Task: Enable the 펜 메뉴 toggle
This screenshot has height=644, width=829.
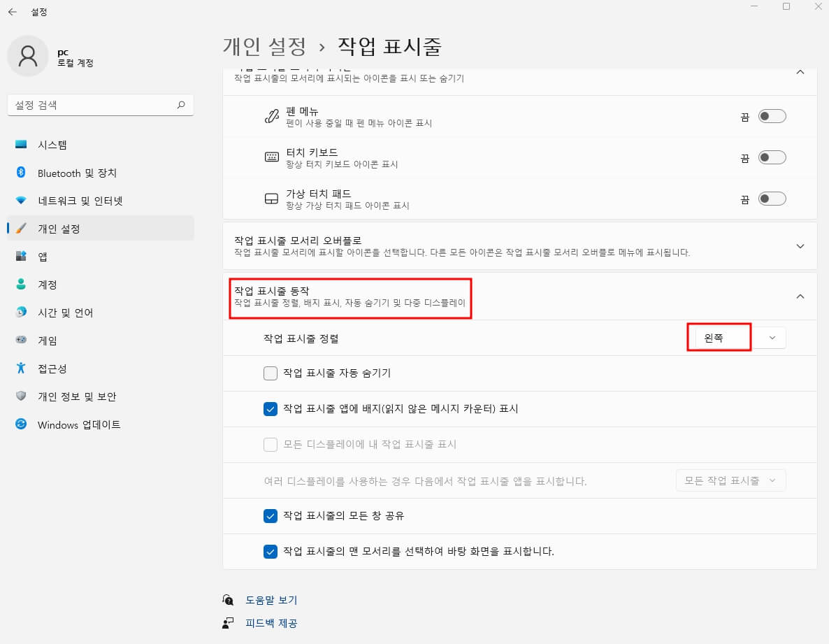Action: [772, 116]
